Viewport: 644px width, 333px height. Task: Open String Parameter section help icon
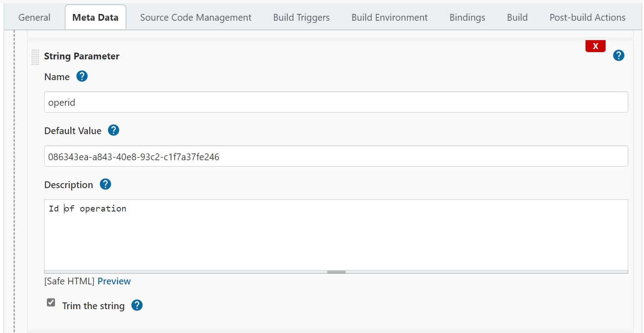pyautogui.click(x=619, y=56)
